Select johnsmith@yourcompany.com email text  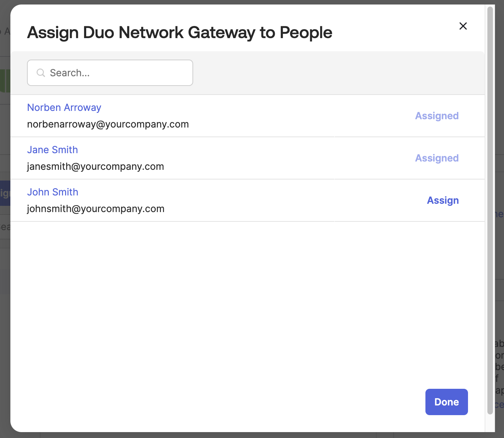pos(95,209)
